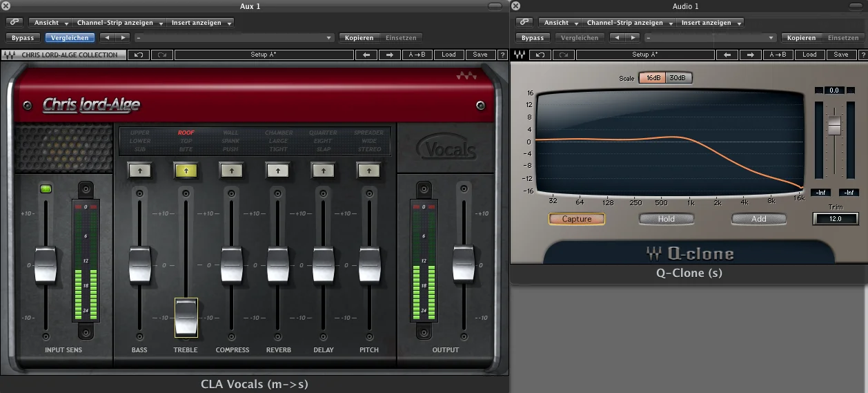This screenshot has height=393, width=868.
Task: Toggle Q-Clone Capture mode
Action: (x=577, y=219)
